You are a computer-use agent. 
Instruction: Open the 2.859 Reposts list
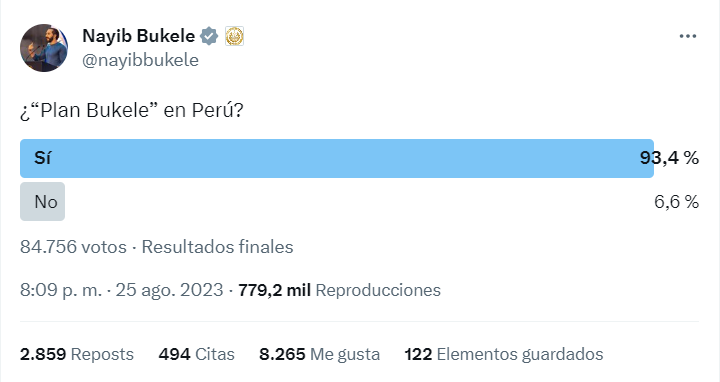(x=77, y=354)
